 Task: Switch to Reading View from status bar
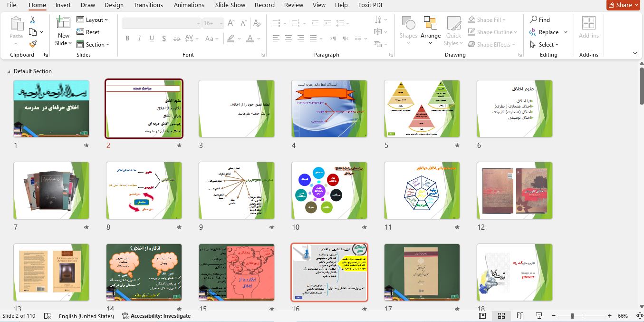(520, 316)
